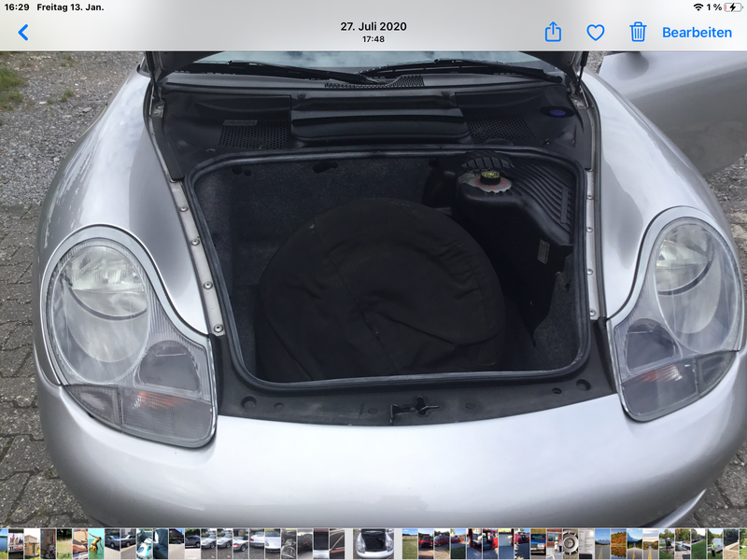Delete the photo using the trash icon
Image resolution: width=747 pixels, height=560 pixels.
[638, 33]
